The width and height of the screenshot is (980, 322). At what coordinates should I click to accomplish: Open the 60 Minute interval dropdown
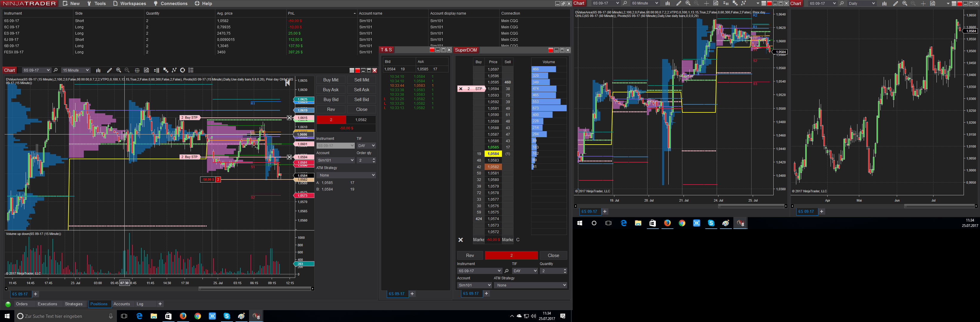coord(644,3)
